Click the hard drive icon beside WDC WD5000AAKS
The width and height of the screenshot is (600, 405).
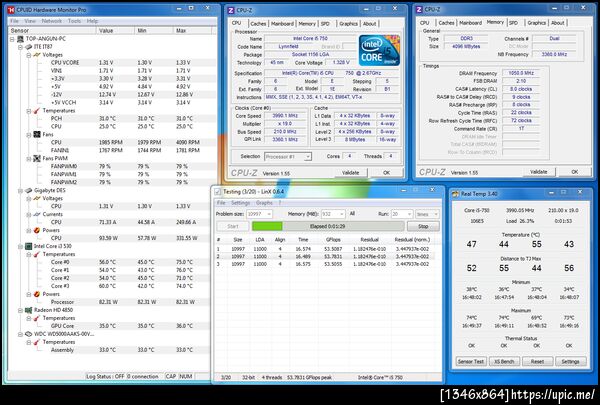(x=29, y=334)
